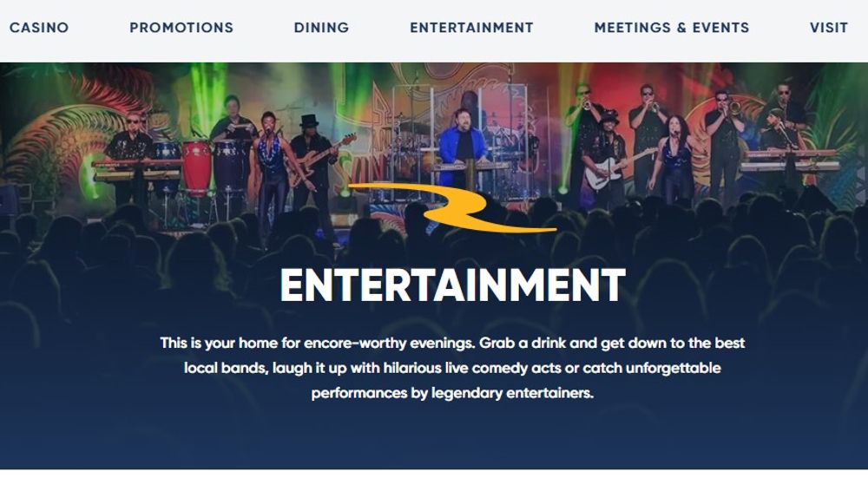
Task: Click the yellow swoosh logo icon
Action: pyautogui.click(x=451, y=207)
